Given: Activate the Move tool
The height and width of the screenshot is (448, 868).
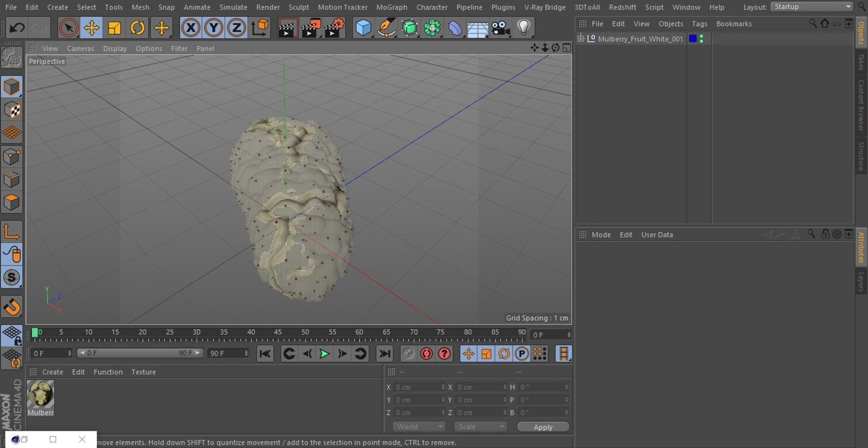Looking at the screenshot, I should click(x=91, y=28).
